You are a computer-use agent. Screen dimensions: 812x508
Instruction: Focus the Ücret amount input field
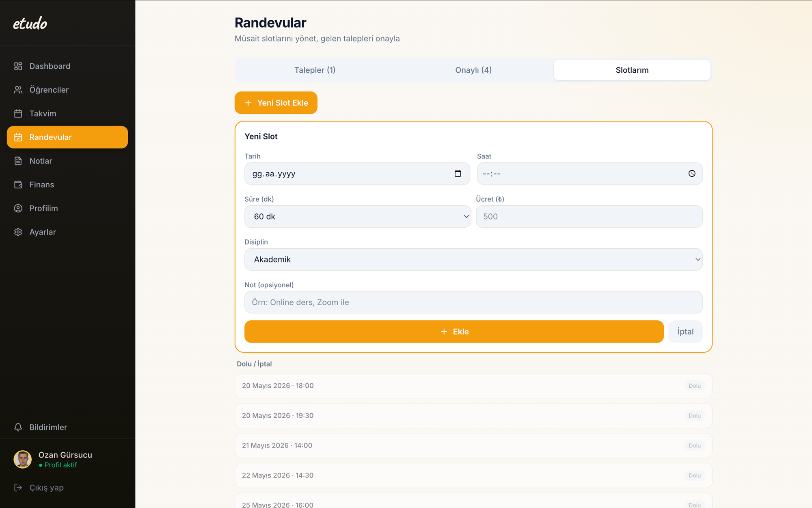point(589,217)
